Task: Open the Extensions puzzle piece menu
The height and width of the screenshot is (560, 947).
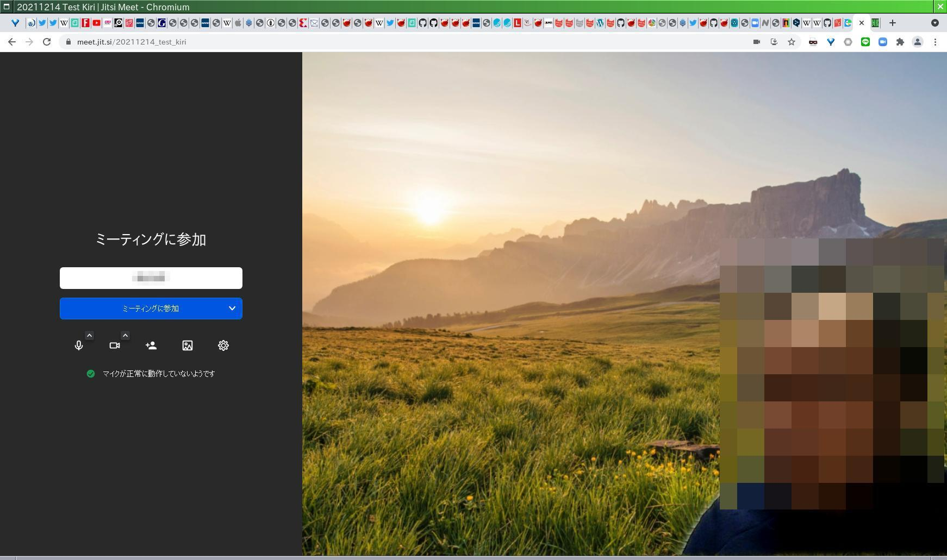Action: point(900,42)
